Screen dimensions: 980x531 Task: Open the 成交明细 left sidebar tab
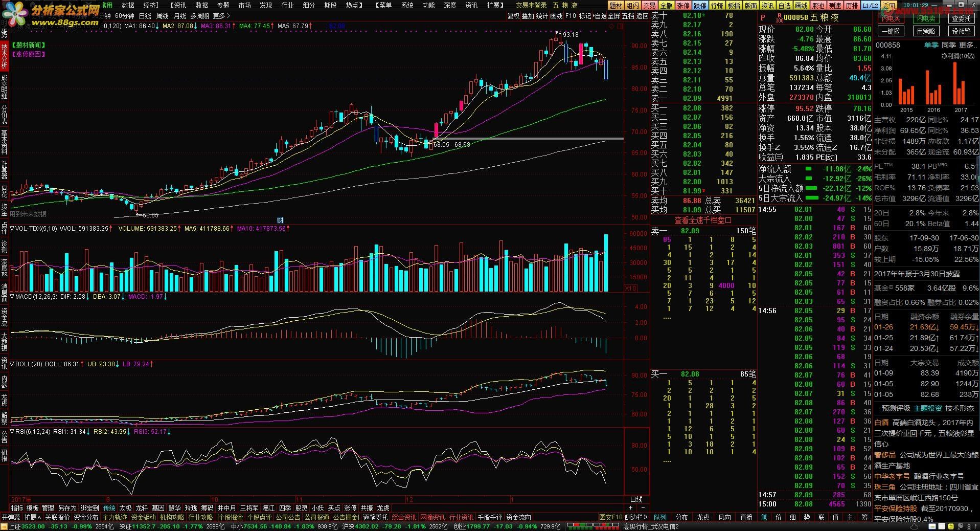pyautogui.click(x=4, y=87)
